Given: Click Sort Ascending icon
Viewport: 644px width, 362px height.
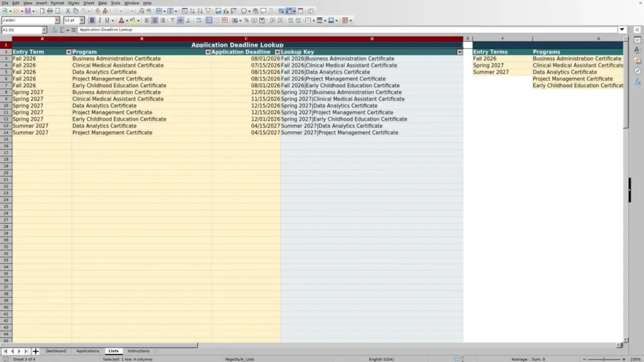Looking at the screenshot, I should point(192,11).
